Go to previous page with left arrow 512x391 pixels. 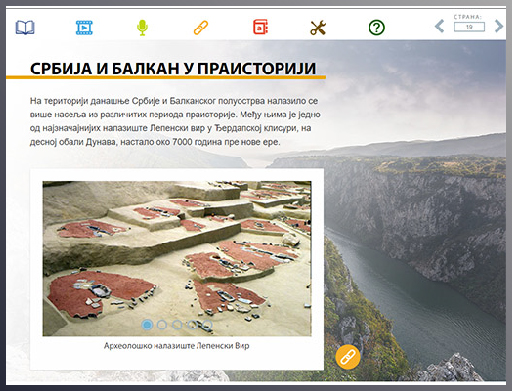[440, 26]
